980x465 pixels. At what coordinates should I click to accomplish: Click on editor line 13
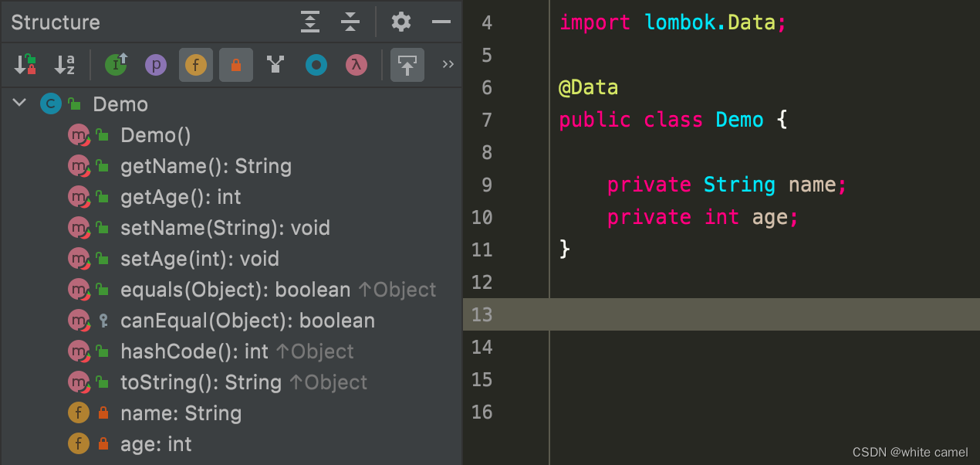(721, 314)
